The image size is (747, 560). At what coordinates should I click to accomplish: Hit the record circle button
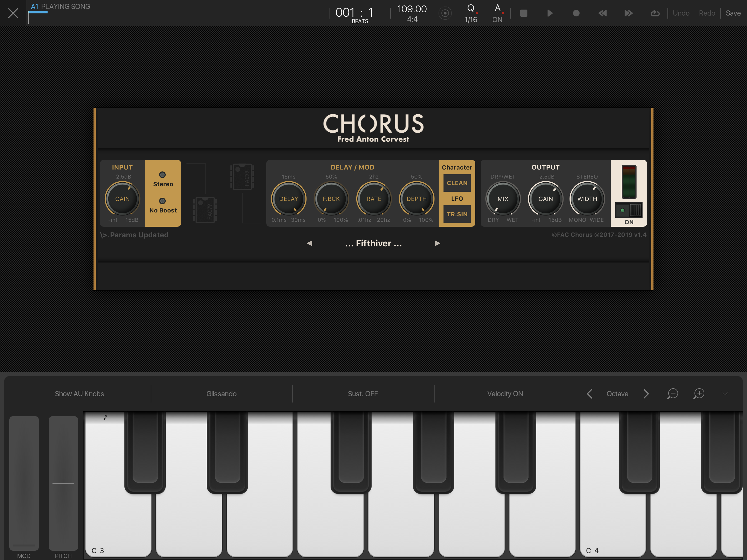[576, 13]
